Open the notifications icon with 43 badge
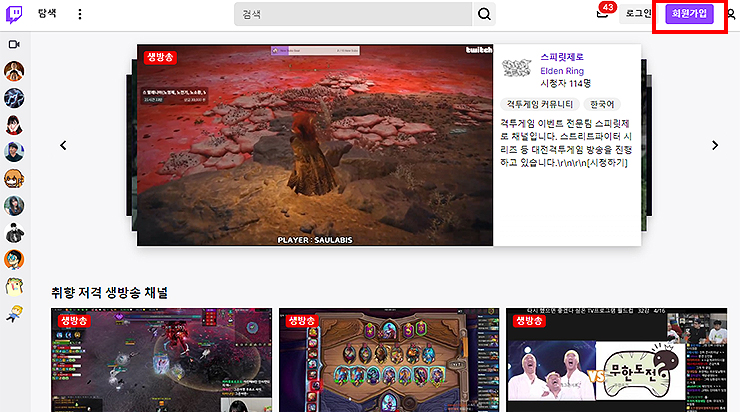 (603, 12)
